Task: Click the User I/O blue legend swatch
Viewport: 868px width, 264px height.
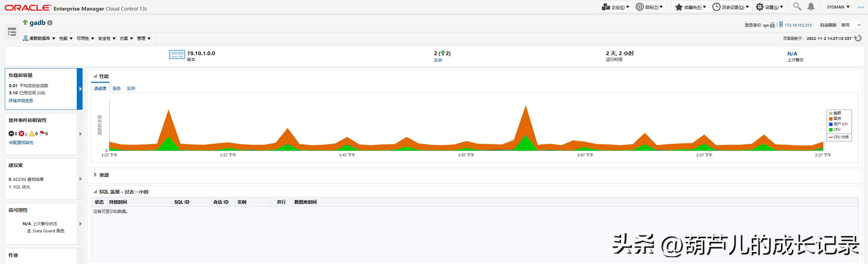Action: coord(831,124)
